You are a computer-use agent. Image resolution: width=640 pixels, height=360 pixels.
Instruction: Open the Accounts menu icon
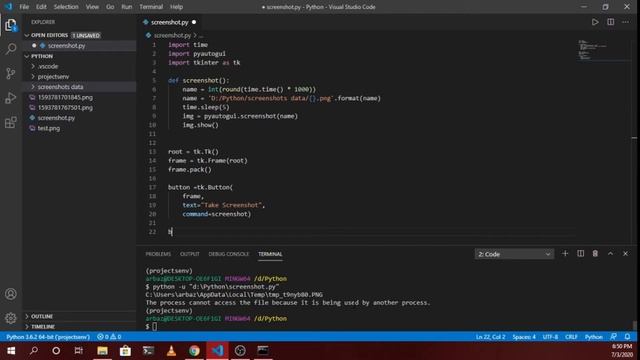pos(11,294)
